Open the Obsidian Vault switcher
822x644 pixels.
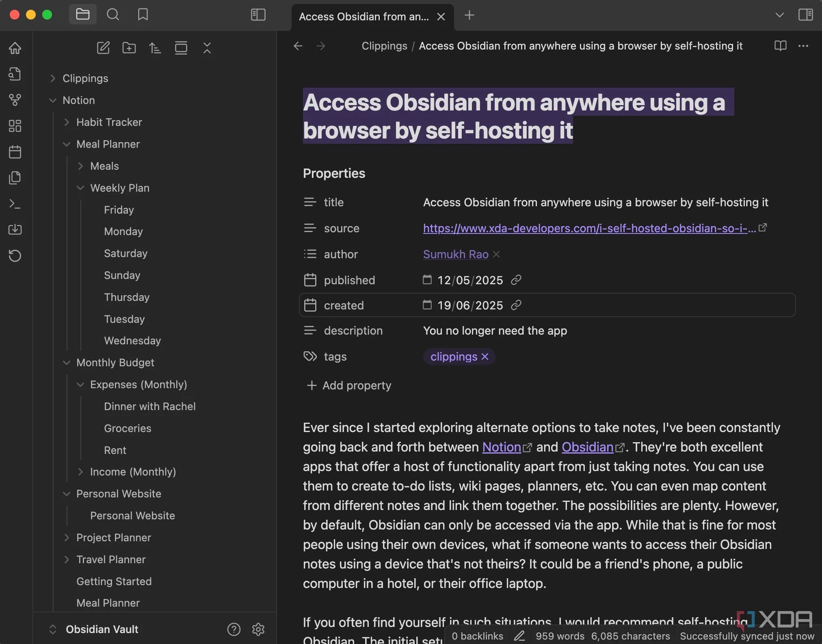click(102, 629)
